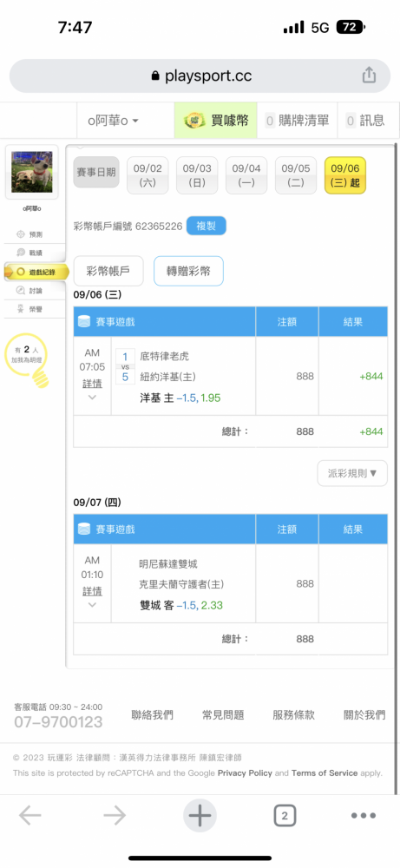Open 遊戲紀錄 in the sidebar
400x868 pixels.
(36, 272)
